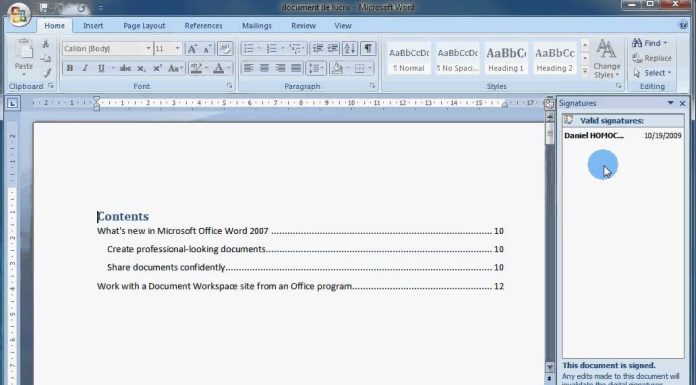Expand the font color dropdown arrow

tap(229, 68)
